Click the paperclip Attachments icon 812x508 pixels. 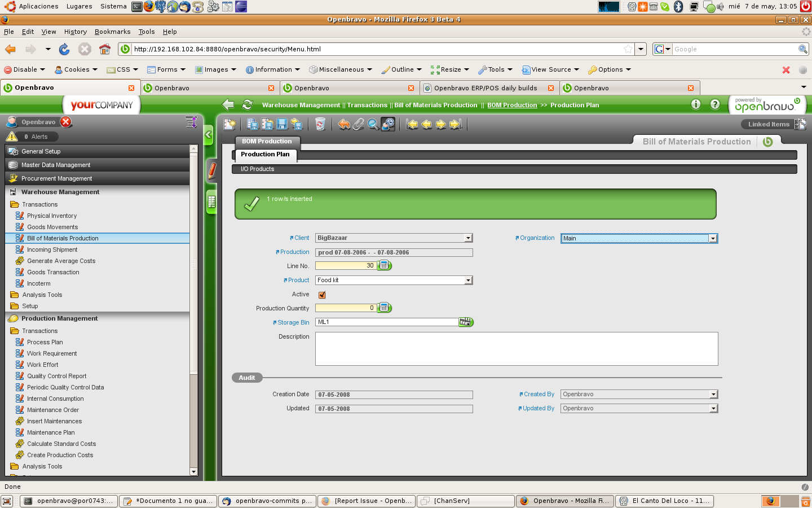click(358, 124)
